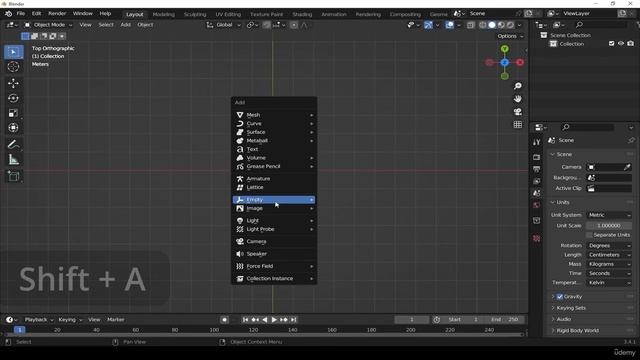Click the Z axis on navigation gizmo
This screenshot has height=360, width=640.
[x=504, y=62]
